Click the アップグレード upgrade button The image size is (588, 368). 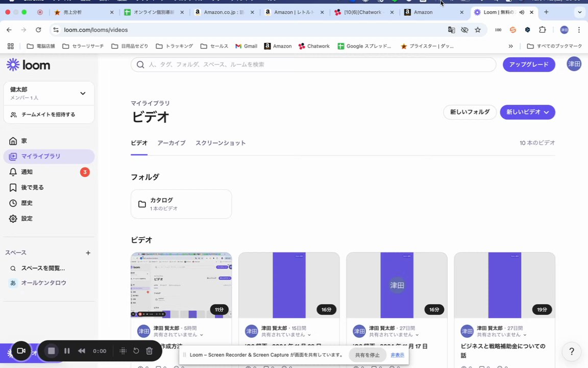click(x=529, y=64)
